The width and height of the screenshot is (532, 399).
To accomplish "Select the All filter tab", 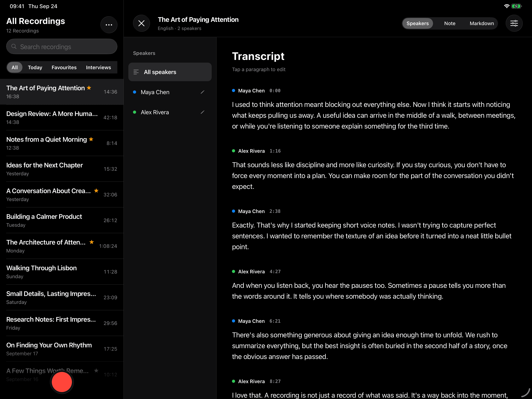I will [15, 67].
